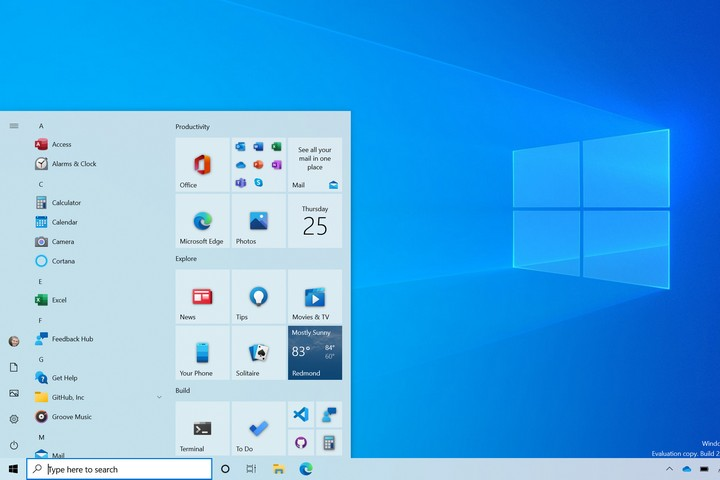Open Feedback Hub from app list
720x480 pixels.
tap(72, 339)
